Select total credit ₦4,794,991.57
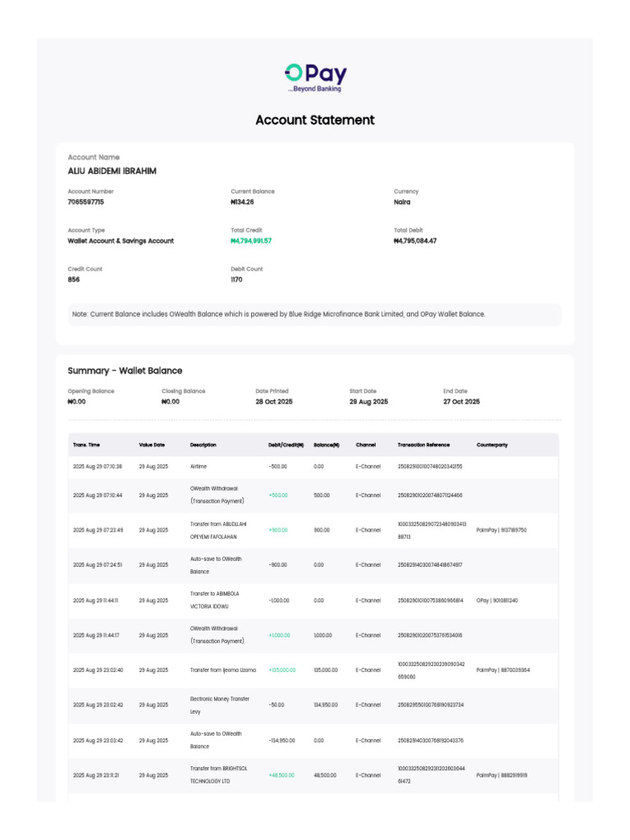 click(x=251, y=241)
